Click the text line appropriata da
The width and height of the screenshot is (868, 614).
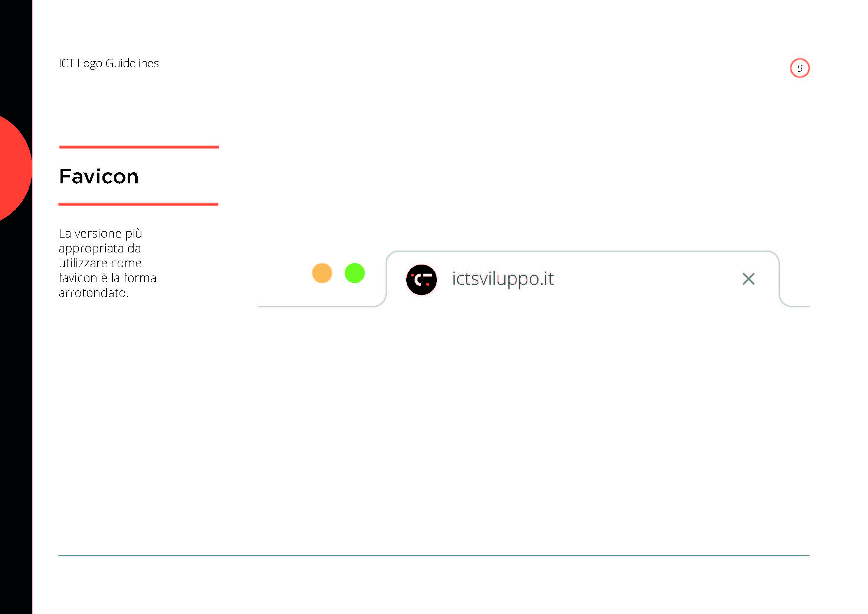(x=100, y=249)
